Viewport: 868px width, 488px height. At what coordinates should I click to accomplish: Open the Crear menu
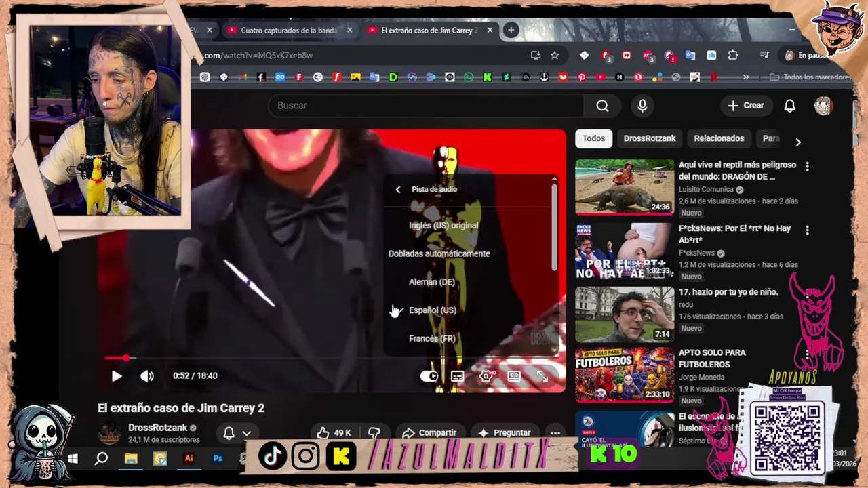745,106
